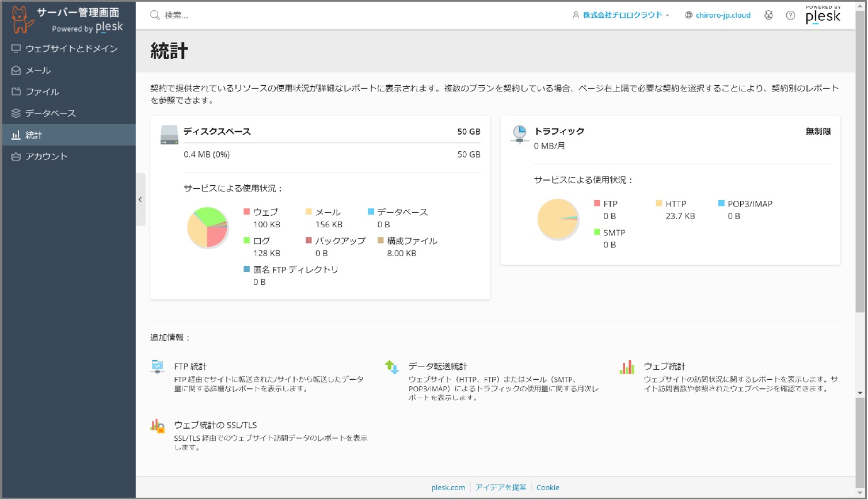868x500 pixels.
Task: Click the colored bars ウェブ統計 icon
Action: [627, 367]
